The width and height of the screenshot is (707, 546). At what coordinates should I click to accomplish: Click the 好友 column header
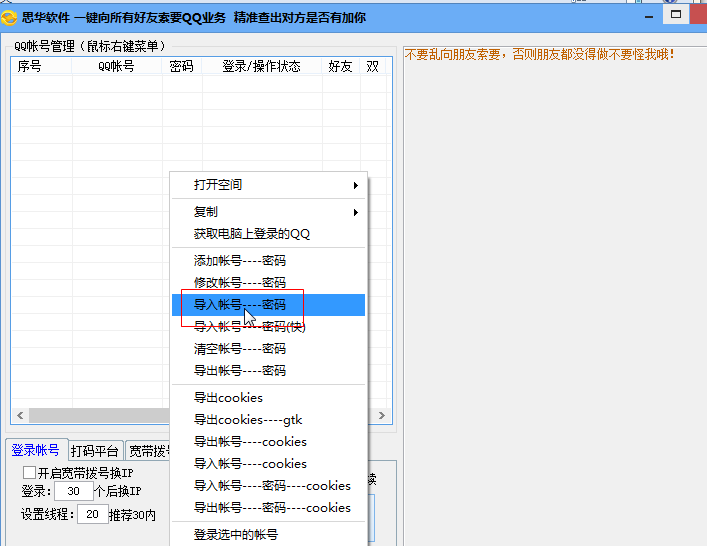coord(341,66)
